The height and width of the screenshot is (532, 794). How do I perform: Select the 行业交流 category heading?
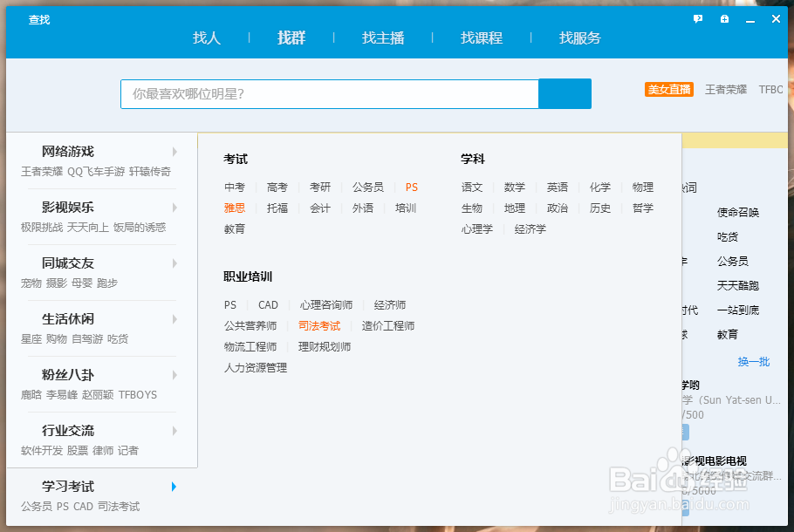tap(68, 430)
